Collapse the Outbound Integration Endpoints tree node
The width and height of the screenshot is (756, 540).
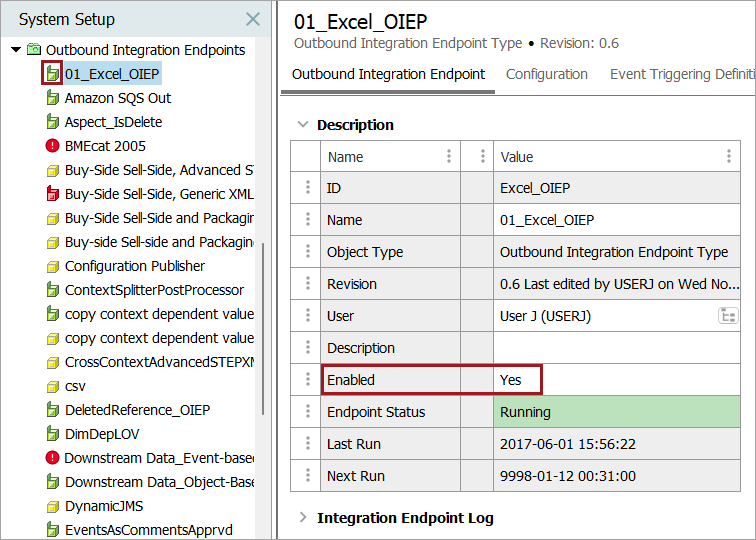[x=16, y=50]
